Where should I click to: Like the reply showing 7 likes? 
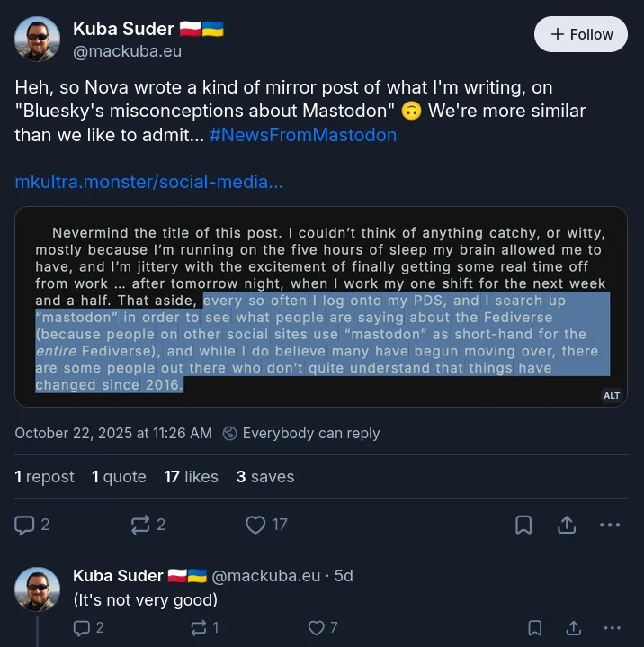click(317, 627)
